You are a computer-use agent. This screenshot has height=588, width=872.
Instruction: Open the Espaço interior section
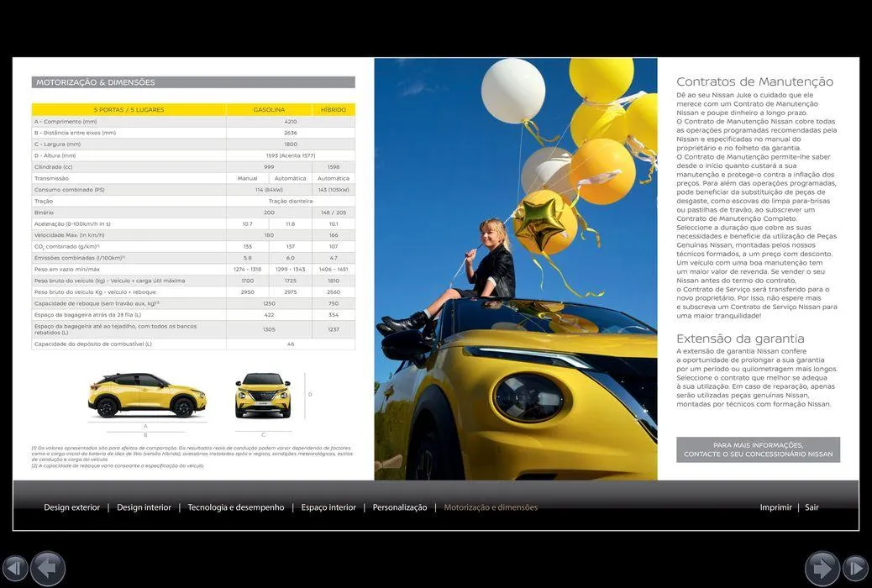point(328,507)
